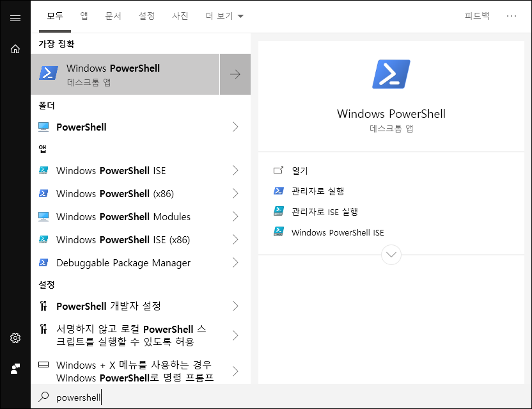
Task: Click the ISE icon next to 관리자로 ISE 실행
Action: tap(279, 211)
